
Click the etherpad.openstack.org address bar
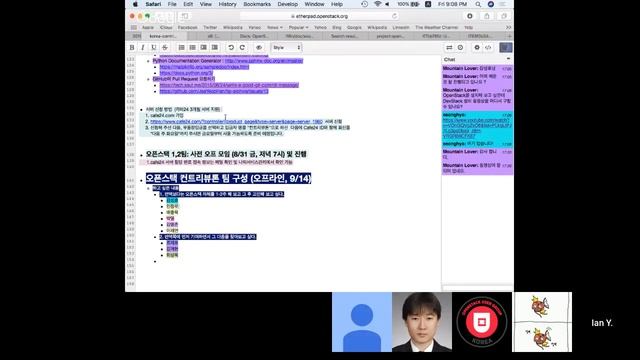[x=319, y=16]
